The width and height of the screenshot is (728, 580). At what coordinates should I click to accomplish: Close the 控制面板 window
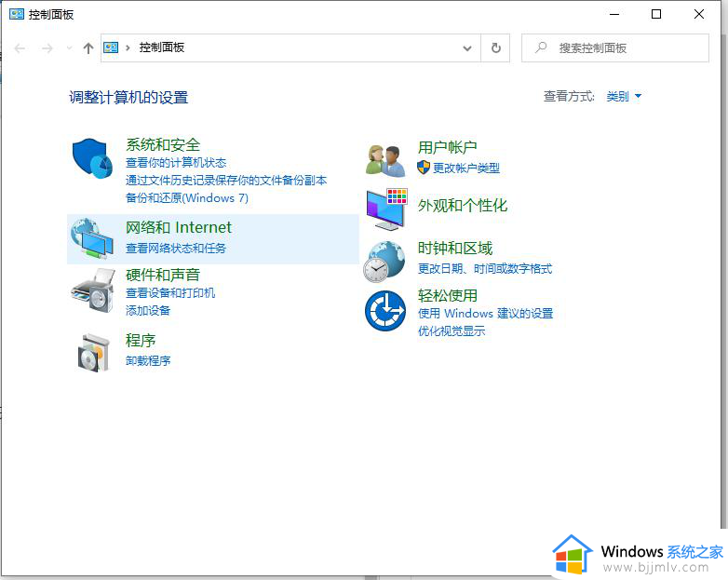[699, 14]
